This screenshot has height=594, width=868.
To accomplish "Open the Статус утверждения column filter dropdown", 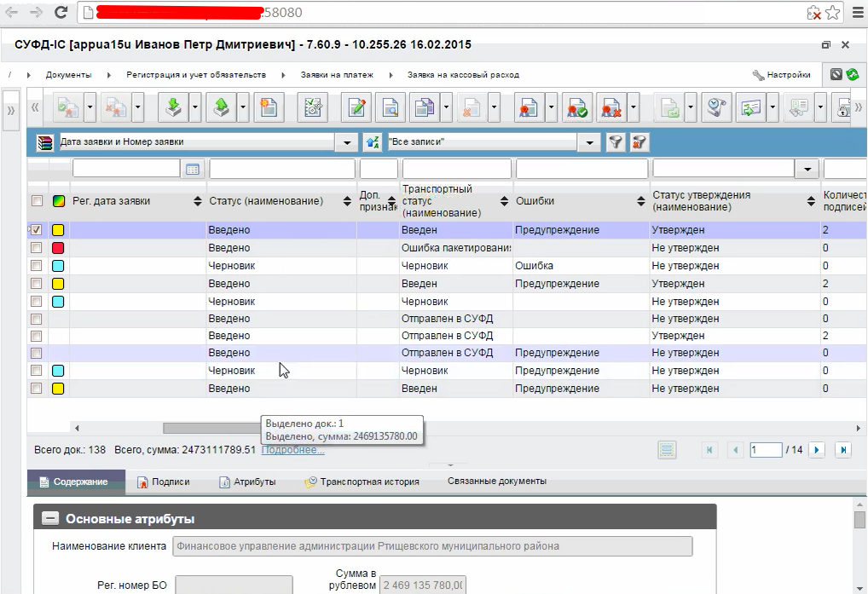I will 807,170.
